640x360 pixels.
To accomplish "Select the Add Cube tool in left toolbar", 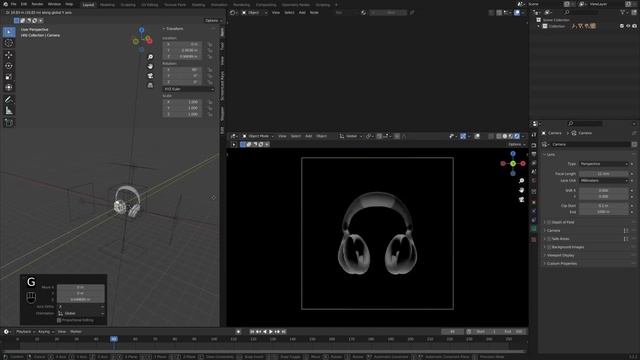I will [x=9, y=122].
